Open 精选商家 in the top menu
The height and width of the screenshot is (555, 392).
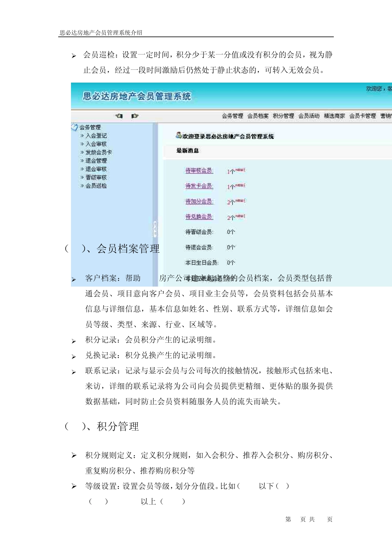click(334, 116)
